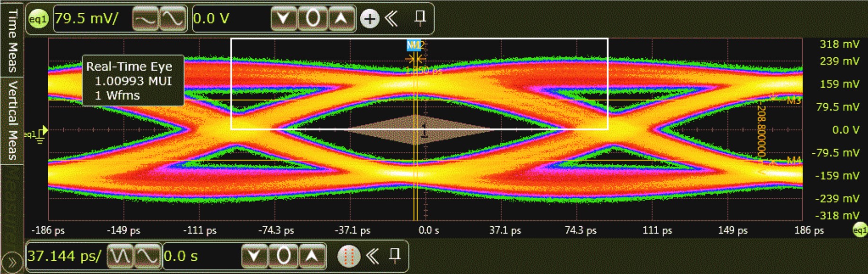This screenshot has width=868, height=274.
Task: Pin the vertical toolbar
Action: click(x=419, y=18)
